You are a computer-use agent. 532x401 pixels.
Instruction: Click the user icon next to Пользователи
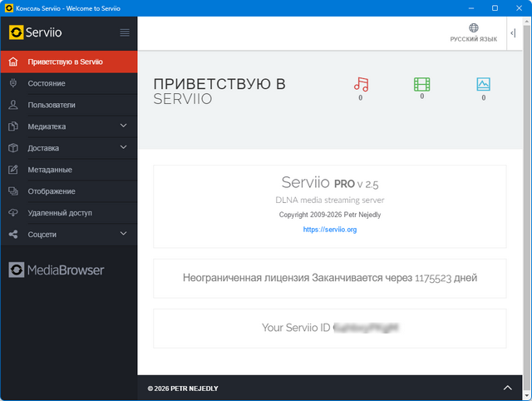pos(13,105)
